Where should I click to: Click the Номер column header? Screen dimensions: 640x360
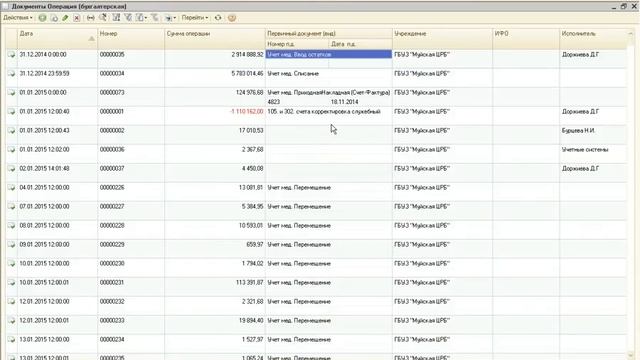pyautogui.click(x=131, y=38)
